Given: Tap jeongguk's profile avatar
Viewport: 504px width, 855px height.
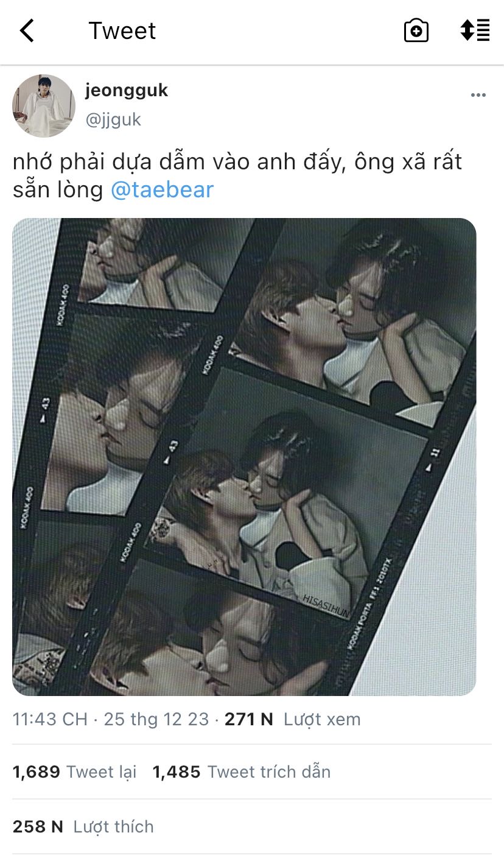Looking at the screenshot, I should pyautogui.click(x=43, y=106).
